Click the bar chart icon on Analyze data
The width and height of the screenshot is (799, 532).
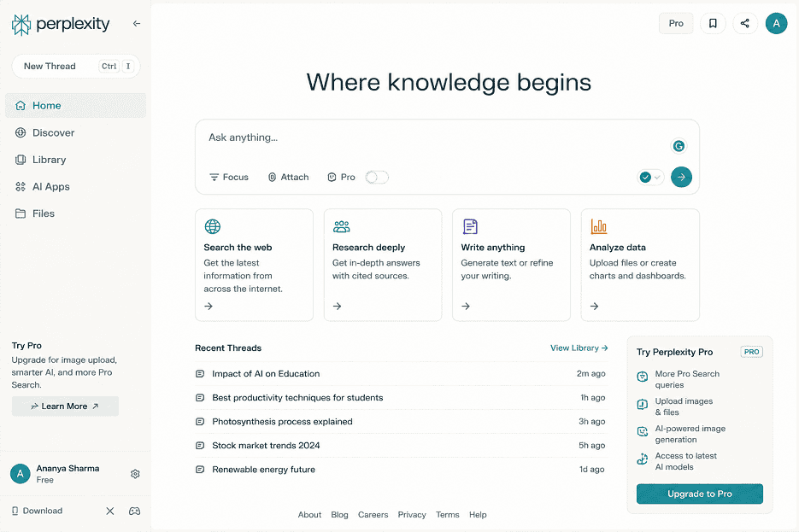click(599, 226)
